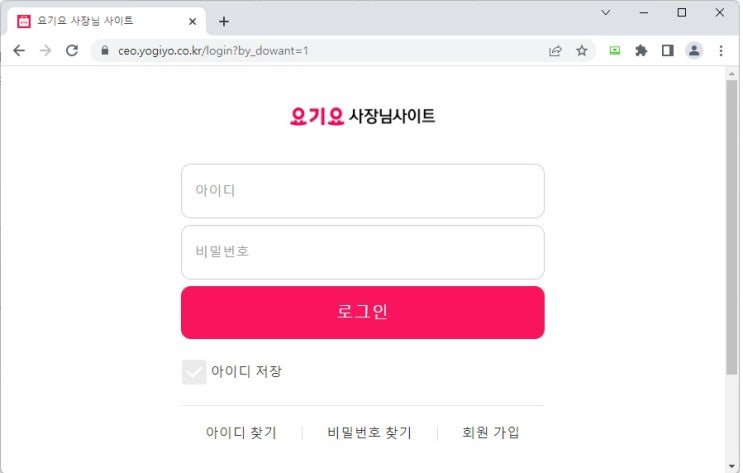Open the extensions puzzle icon
This screenshot has width=743, height=473.
(641, 50)
